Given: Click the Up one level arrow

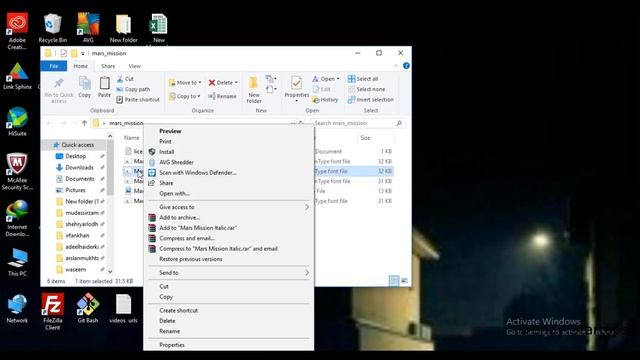Looking at the screenshot, I should [84, 123].
